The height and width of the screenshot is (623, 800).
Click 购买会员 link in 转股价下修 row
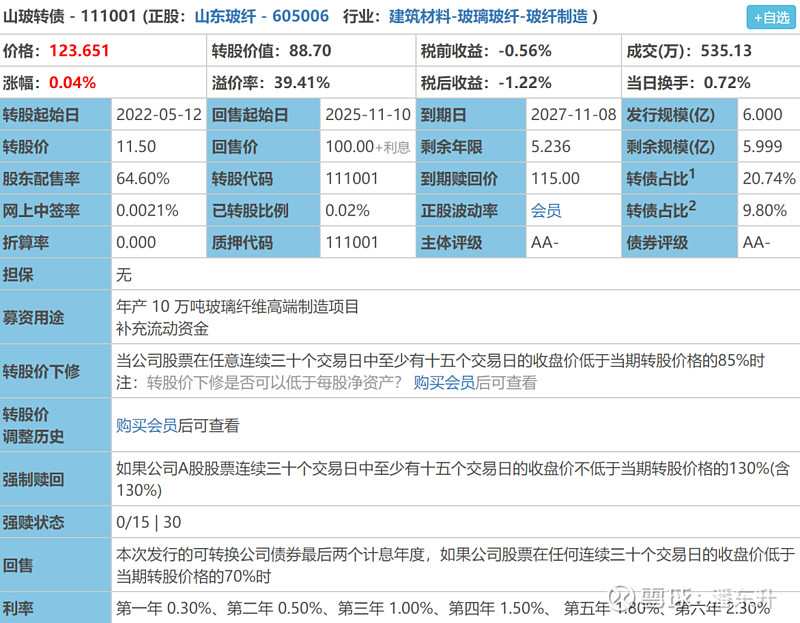point(444,383)
